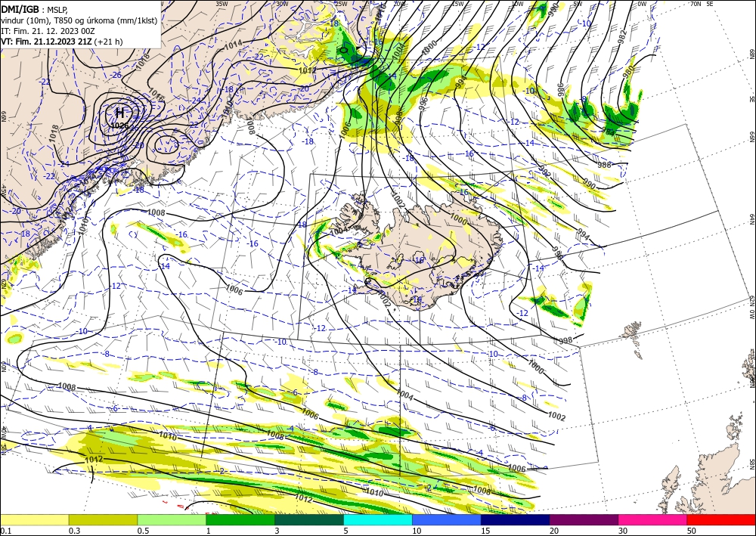
Task: Click the "50" legend scale value
Action: tap(692, 531)
